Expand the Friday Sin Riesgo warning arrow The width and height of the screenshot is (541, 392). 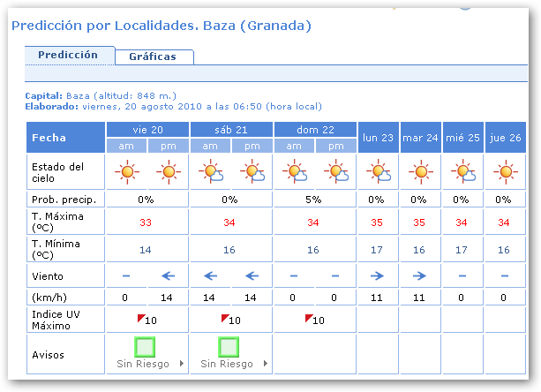coord(182,364)
